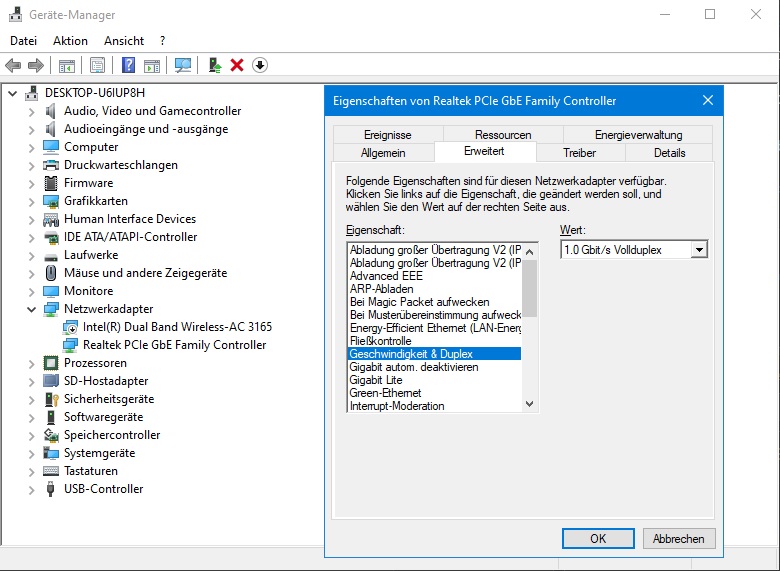Click the Firmware chip icon
Viewport: 780px width, 571px height.
pos(51,183)
